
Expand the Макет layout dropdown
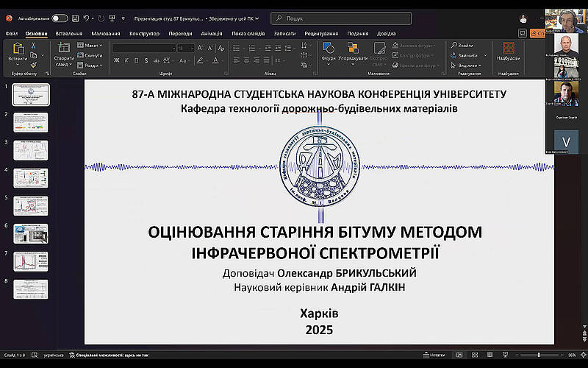click(90, 45)
